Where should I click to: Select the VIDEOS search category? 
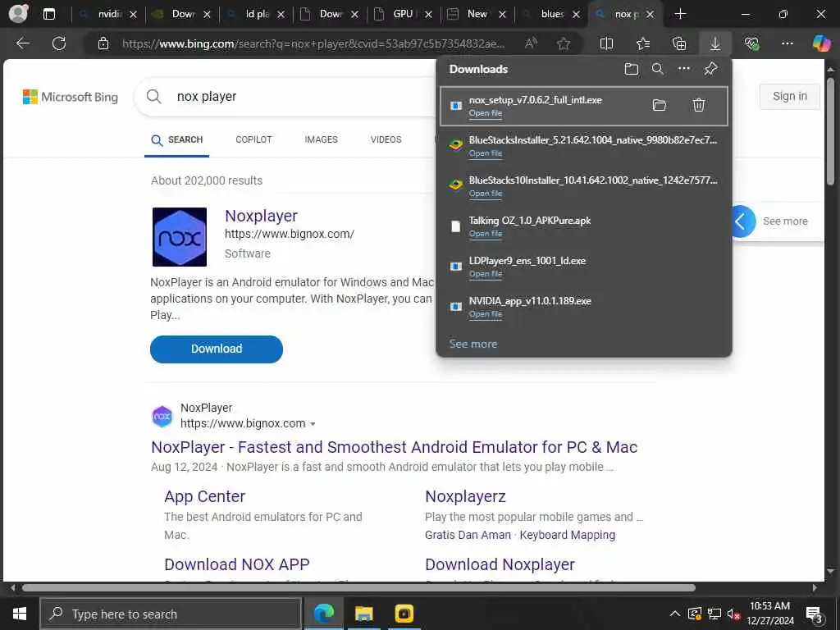coord(386,139)
